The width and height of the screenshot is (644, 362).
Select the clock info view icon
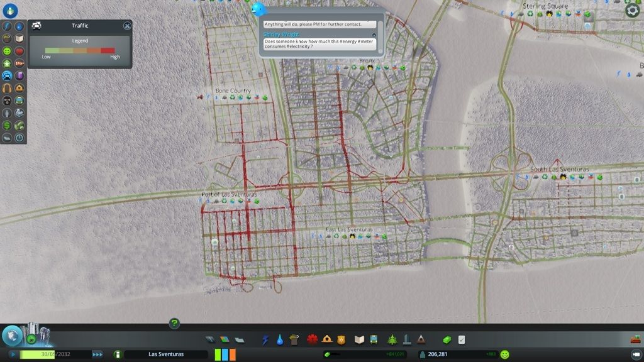[19, 138]
